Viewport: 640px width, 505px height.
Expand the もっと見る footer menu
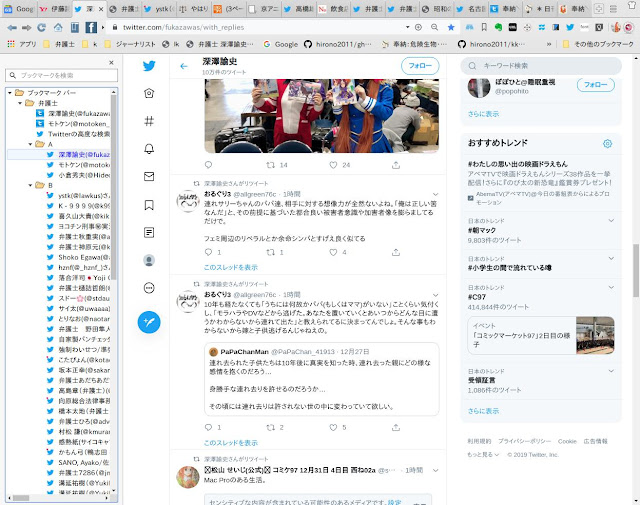click(x=483, y=454)
